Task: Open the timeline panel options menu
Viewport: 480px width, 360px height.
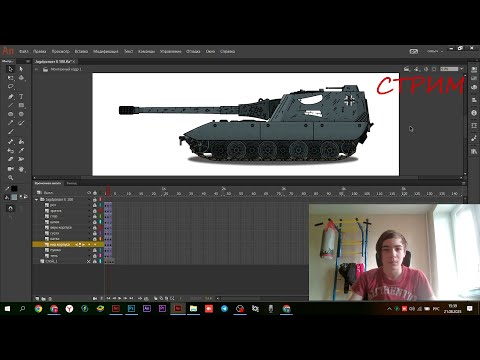Action: [x=463, y=183]
